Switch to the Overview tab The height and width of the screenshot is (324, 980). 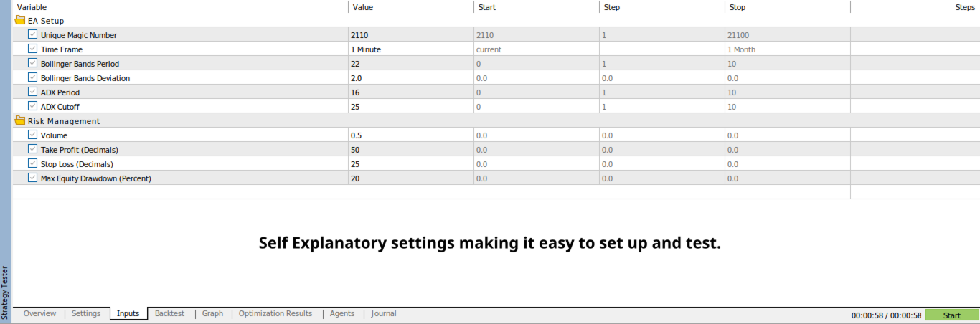point(39,313)
